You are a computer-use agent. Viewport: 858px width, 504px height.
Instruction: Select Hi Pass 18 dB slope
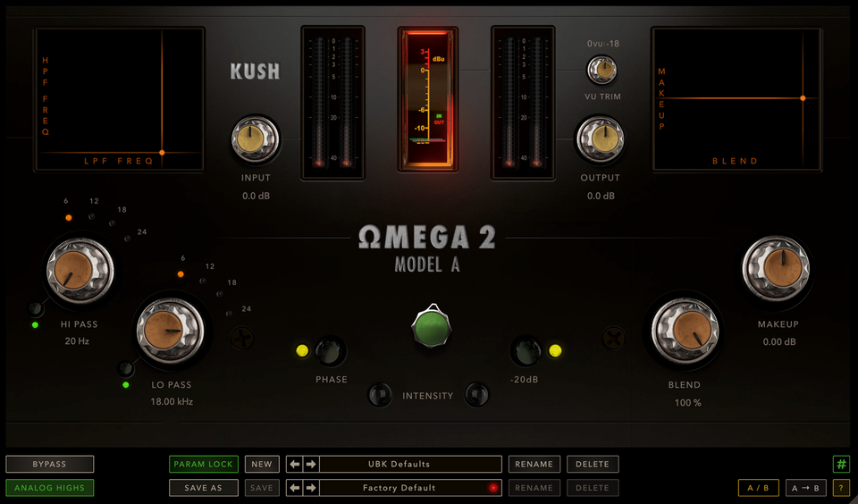point(112,223)
